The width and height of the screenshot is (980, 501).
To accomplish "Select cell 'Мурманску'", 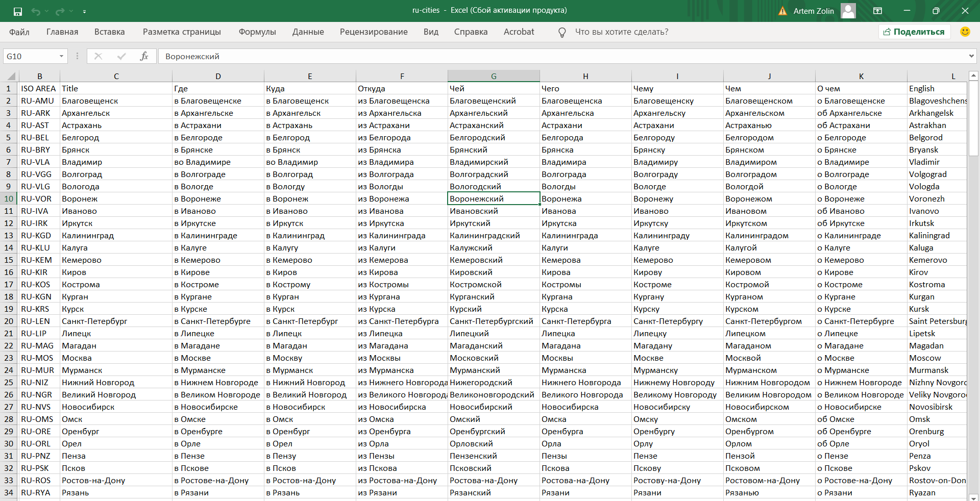I will (x=677, y=370).
